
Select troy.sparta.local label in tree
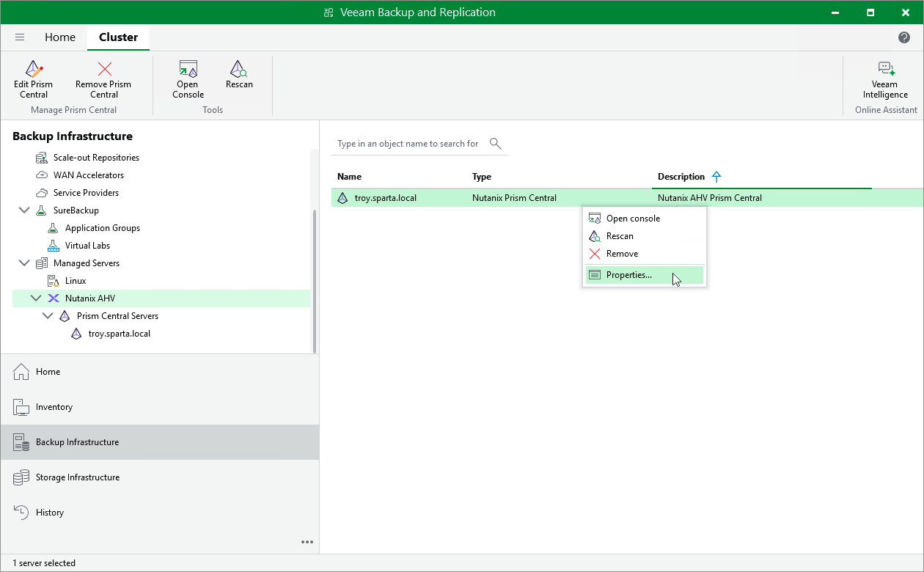[120, 334]
